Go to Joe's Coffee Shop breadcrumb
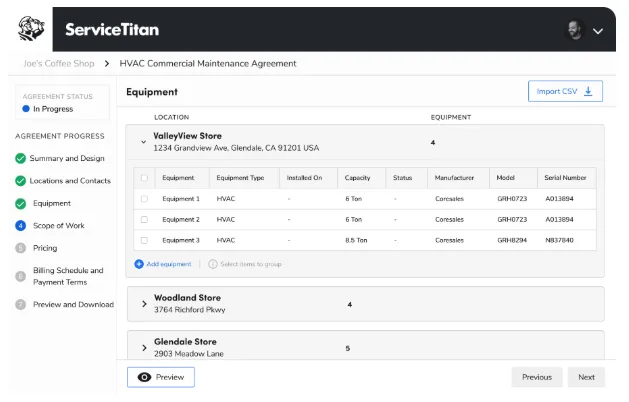The width and height of the screenshot is (629, 402). point(59,63)
